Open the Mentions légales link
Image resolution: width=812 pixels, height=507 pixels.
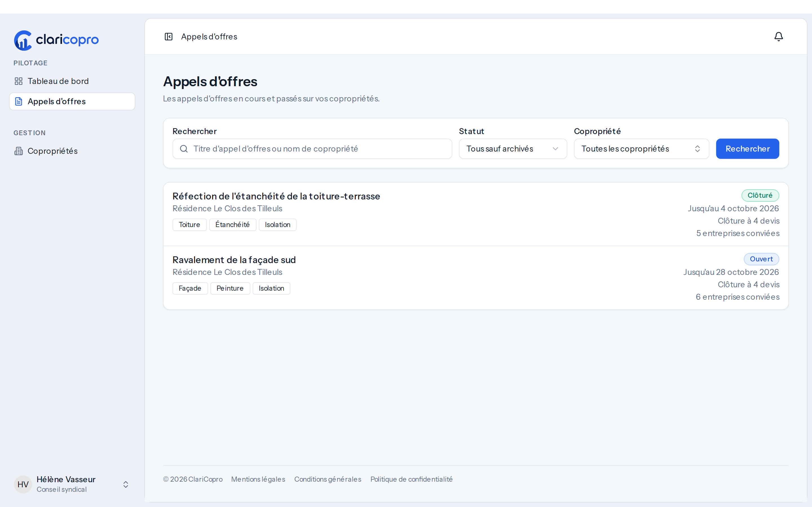tap(258, 479)
